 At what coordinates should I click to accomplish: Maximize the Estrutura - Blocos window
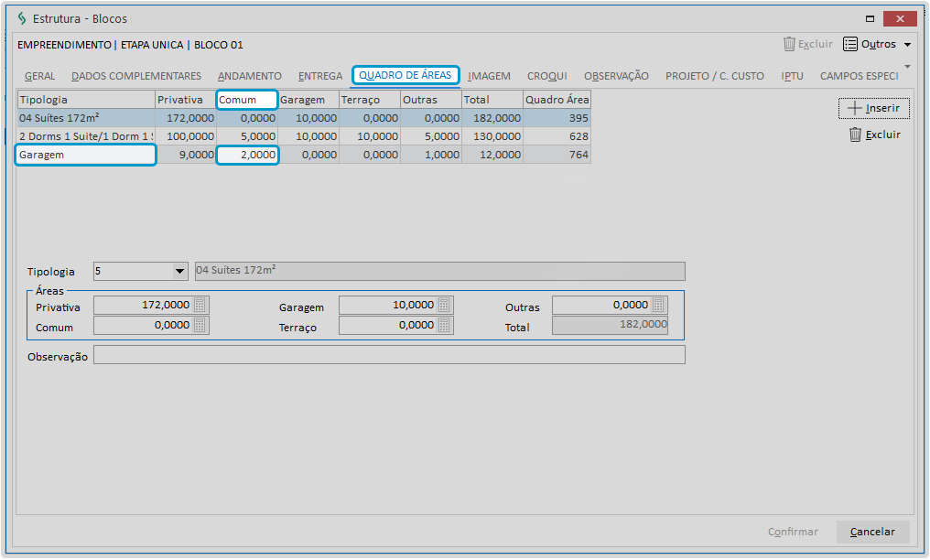871,19
